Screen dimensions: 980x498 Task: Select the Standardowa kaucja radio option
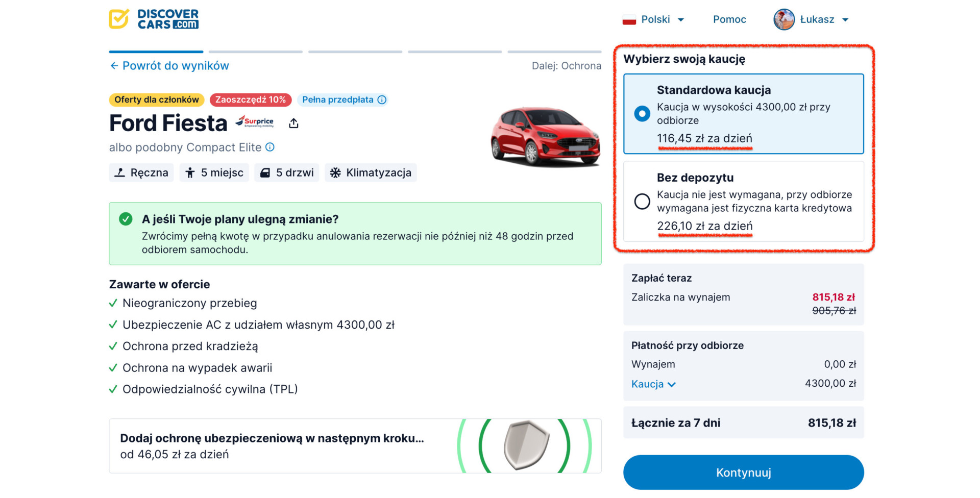coord(642,113)
